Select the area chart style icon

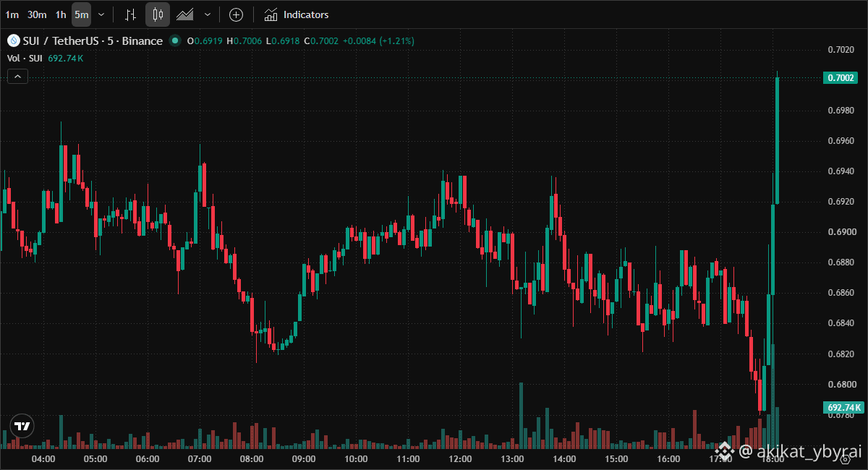point(185,14)
